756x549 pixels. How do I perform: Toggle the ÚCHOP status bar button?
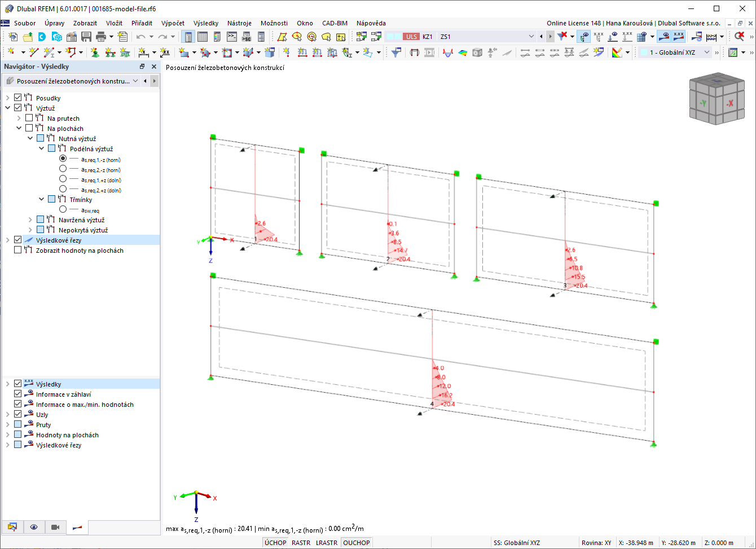point(275,543)
